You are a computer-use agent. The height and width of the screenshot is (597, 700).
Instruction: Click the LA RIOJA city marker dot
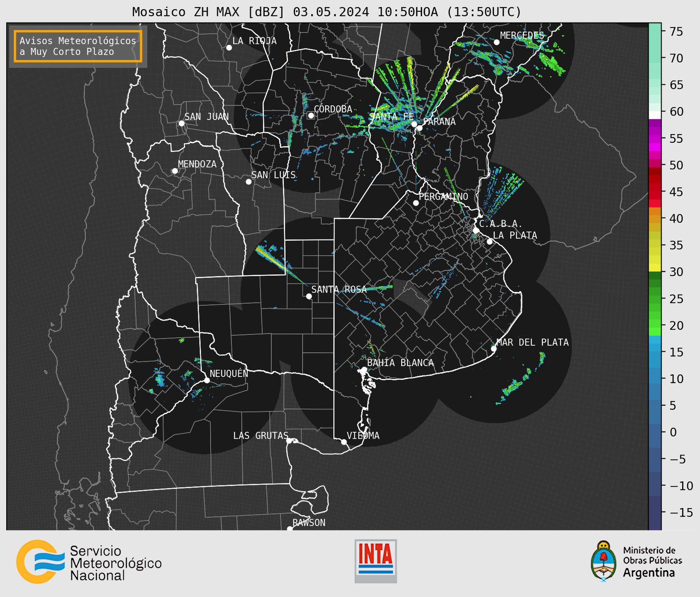pos(229,48)
